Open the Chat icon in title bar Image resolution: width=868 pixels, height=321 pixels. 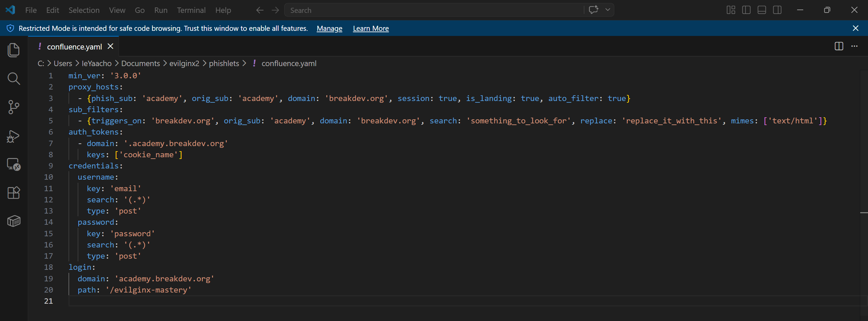pos(594,10)
